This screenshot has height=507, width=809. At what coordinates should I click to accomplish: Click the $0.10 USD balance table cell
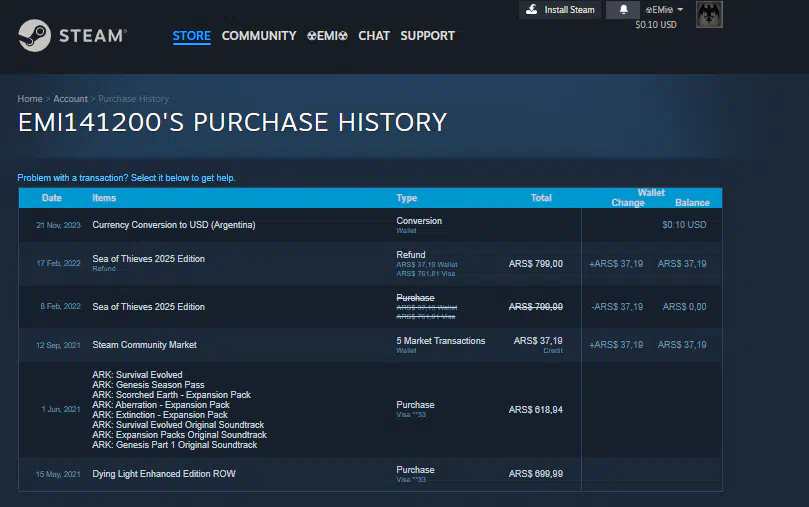pos(684,225)
